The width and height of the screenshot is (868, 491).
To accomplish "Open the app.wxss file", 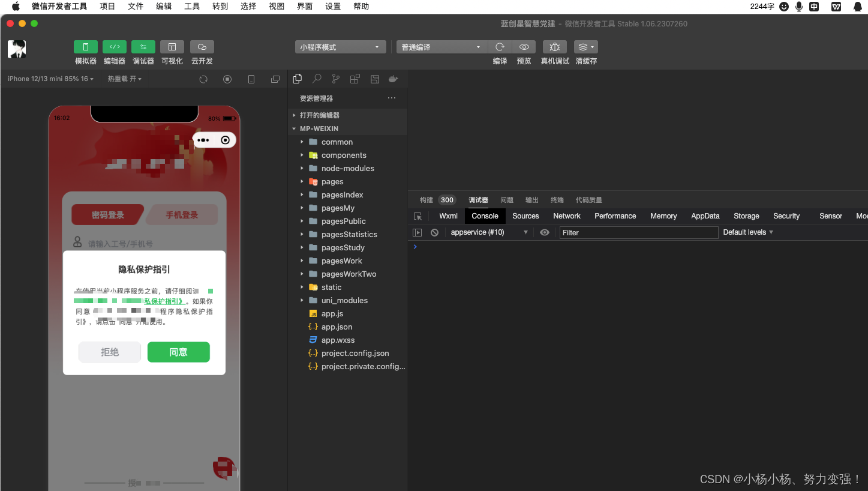I will 347,340.
